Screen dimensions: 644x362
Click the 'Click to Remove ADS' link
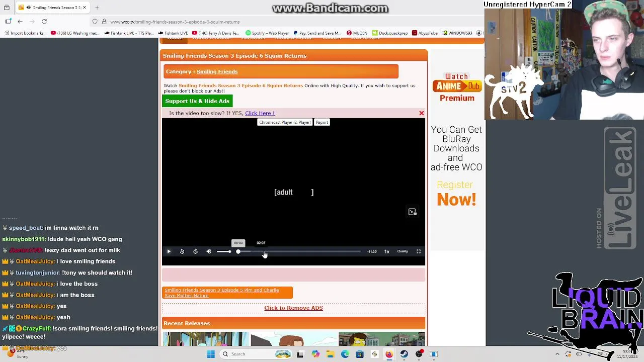[x=293, y=308]
